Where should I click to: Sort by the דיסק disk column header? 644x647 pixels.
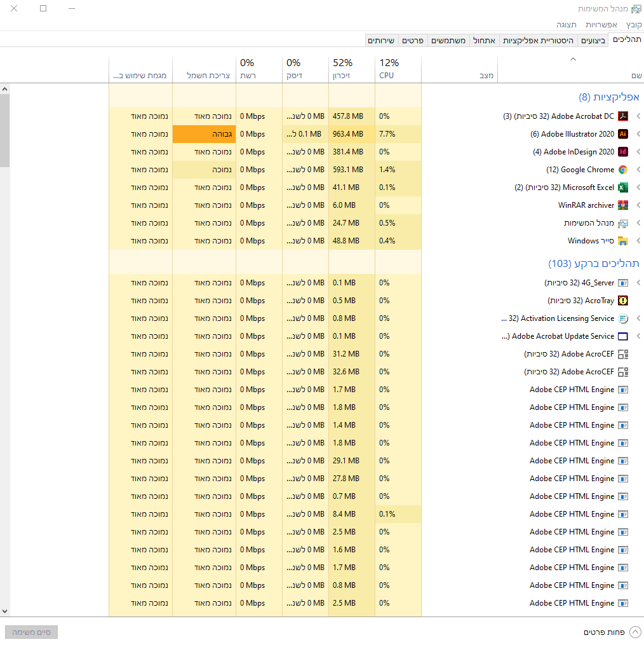coord(305,69)
